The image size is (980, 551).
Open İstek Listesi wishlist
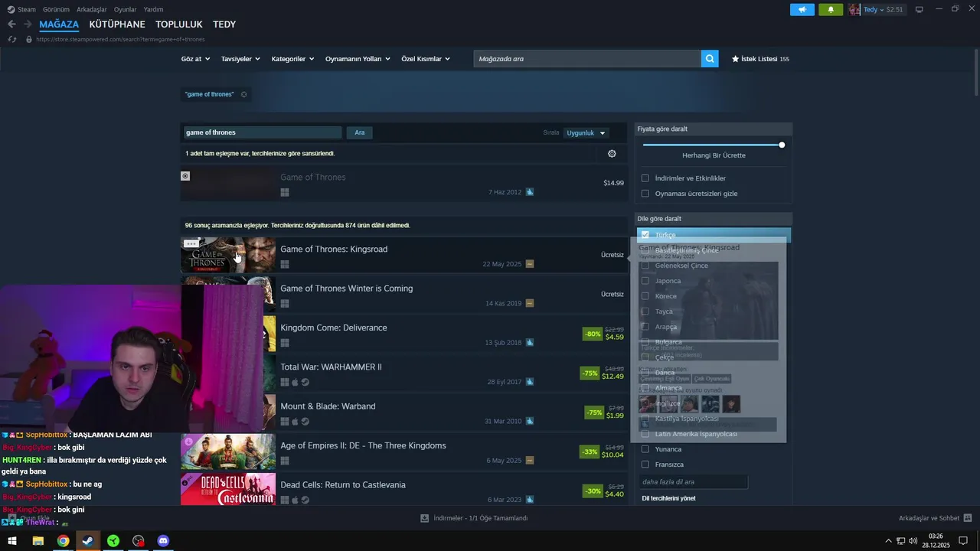click(761, 59)
